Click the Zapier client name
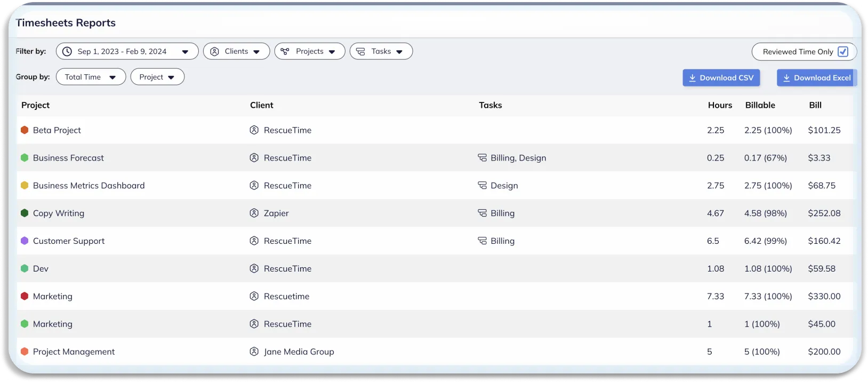 (x=276, y=213)
